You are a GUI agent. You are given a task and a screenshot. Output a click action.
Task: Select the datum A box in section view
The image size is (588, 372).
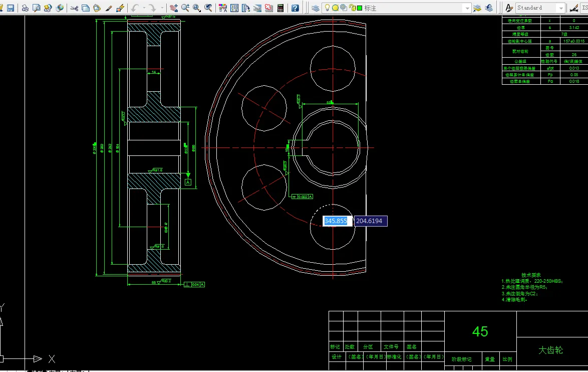coord(188,182)
